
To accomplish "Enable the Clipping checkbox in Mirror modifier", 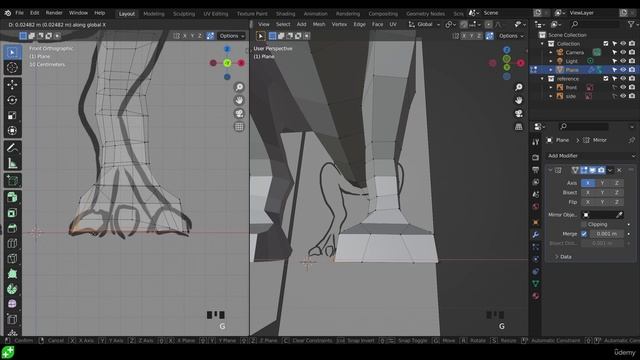I will click(x=584, y=224).
